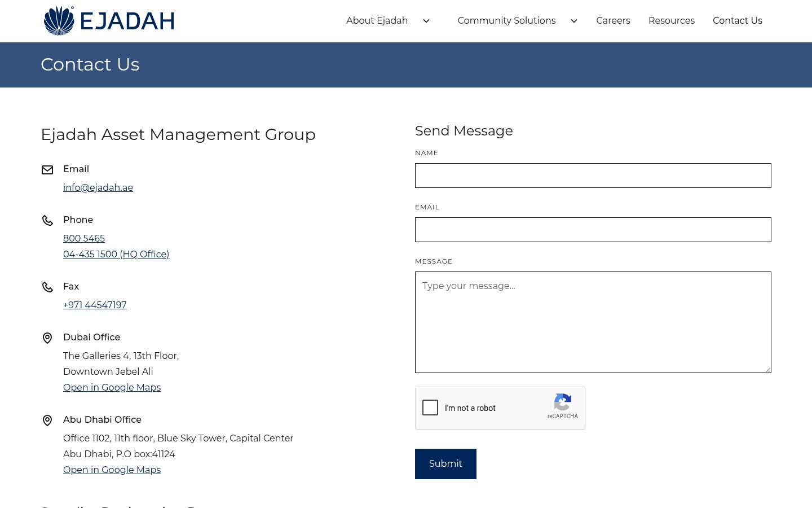This screenshot has width=812, height=508.
Task: Click the 'The Galleries 4, 13th Floor,' address line
Action: click(x=121, y=356)
